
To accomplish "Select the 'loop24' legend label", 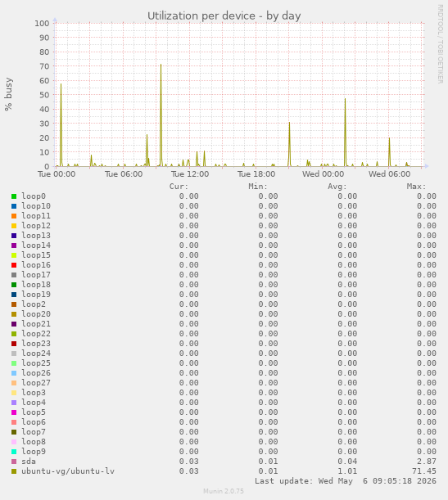I will [x=36, y=354].
